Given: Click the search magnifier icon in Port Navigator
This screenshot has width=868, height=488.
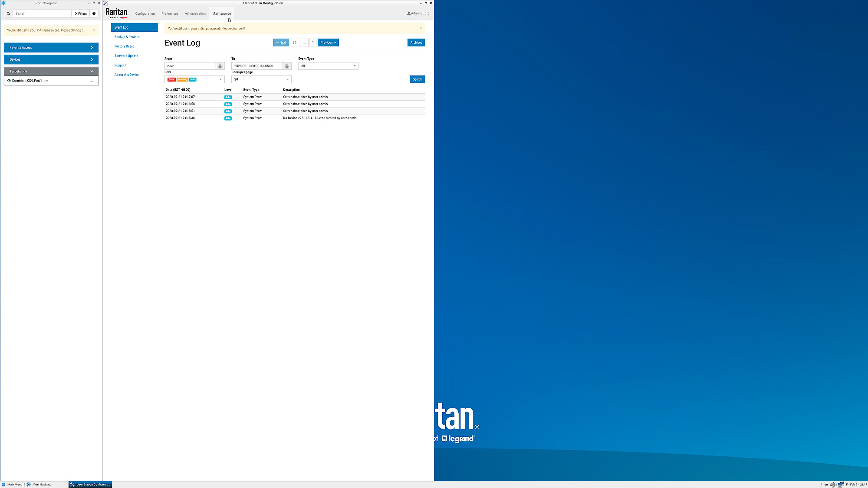Looking at the screenshot, I should click(8, 13).
